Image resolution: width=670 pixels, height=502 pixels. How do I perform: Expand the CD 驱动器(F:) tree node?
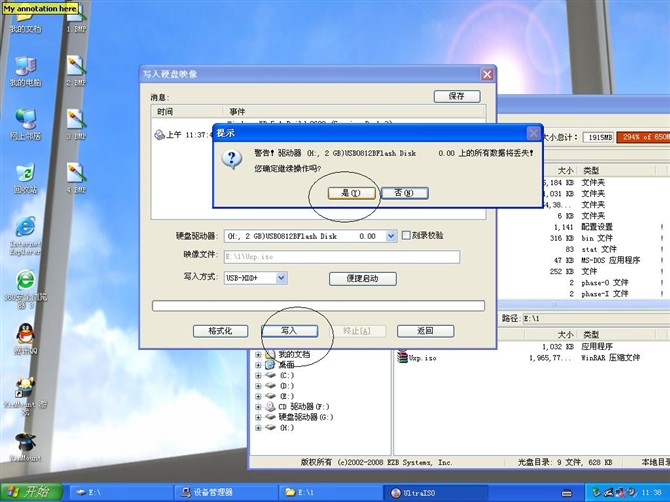click(259, 407)
